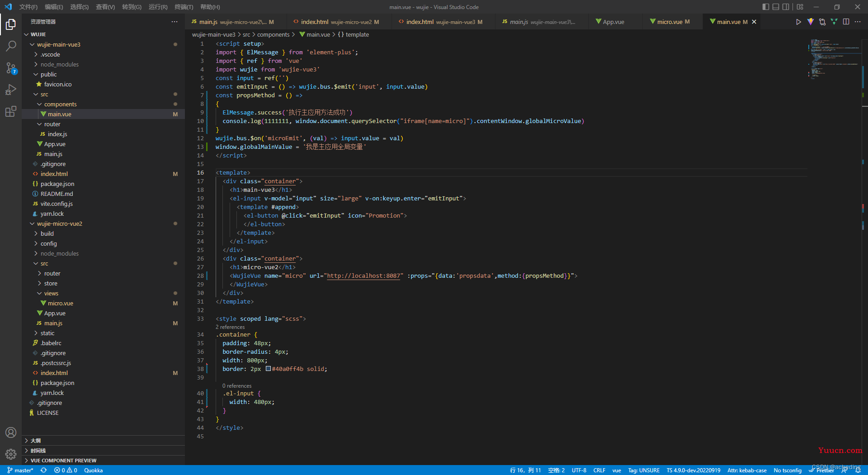The height and width of the screenshot is (475, 868).
Task: Open package.json under wujie-main-vue3
Action: tap(104, 184)
